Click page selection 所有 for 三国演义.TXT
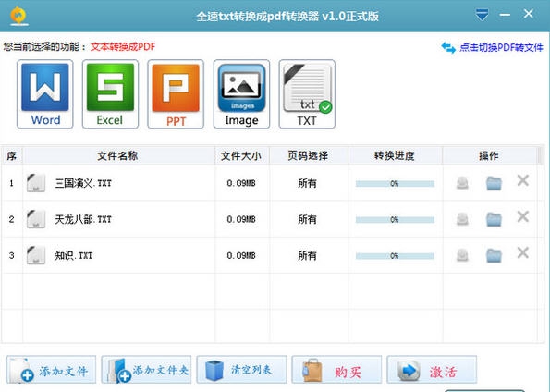The image size is (550, 392). click(307, 183)
